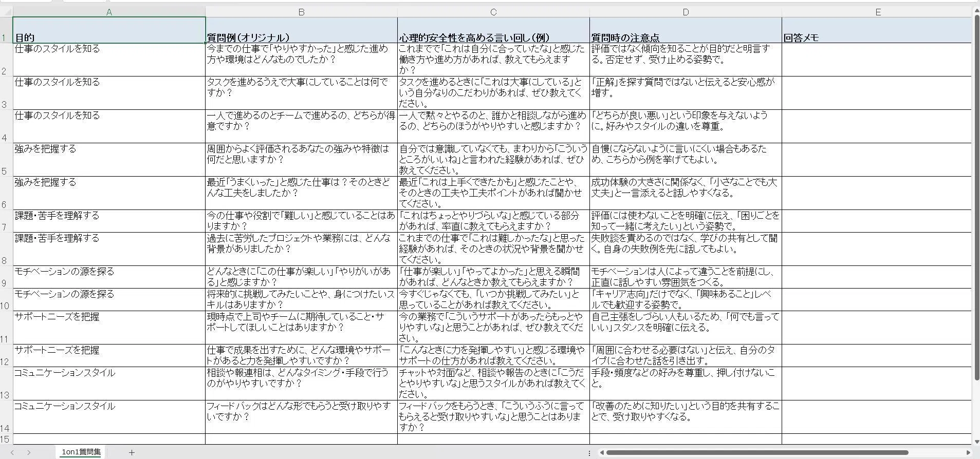Select row 5 header
The height and width of the screenshot is (459, 980).
[6, 160]
